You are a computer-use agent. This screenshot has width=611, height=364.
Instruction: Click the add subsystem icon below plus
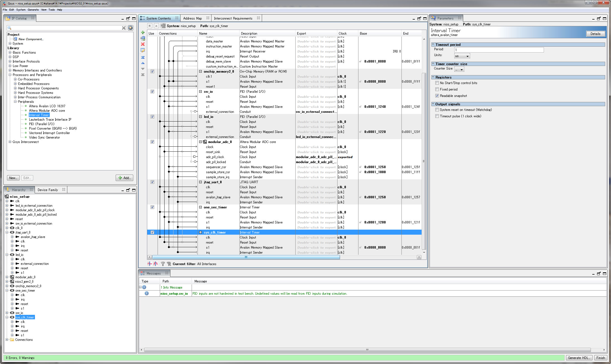pyautogui.click(x=143, y=38)
